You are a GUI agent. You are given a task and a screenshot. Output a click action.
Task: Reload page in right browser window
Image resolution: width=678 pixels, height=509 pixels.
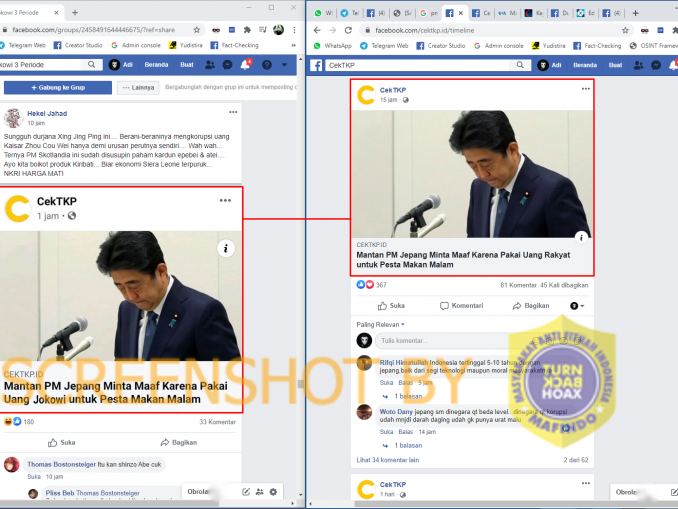(x=348, y=30)
